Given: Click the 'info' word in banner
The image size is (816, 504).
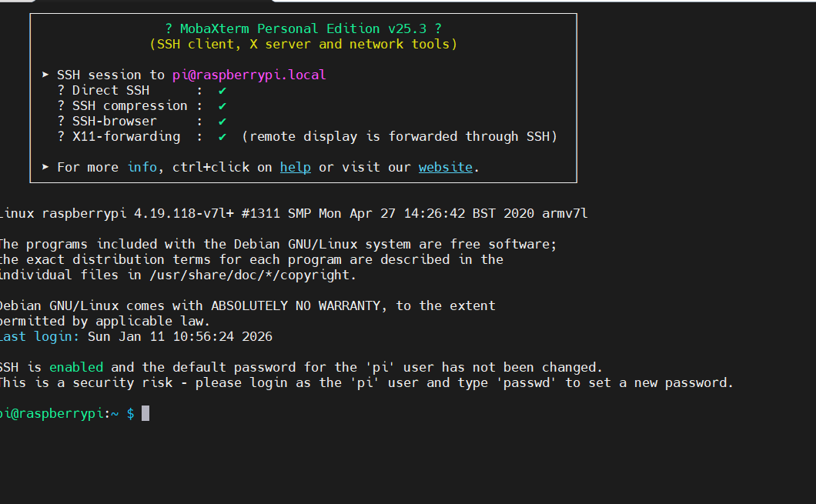Looking at the screenshot, I should 142,167.
